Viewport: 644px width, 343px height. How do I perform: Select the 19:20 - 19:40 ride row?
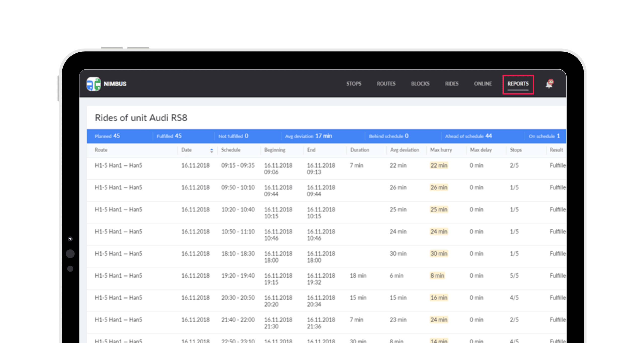click(x=238, y=276)
